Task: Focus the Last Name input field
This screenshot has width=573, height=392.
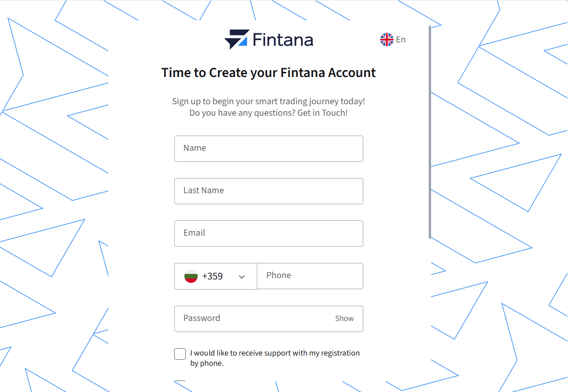Action: (x=269, y=191)
